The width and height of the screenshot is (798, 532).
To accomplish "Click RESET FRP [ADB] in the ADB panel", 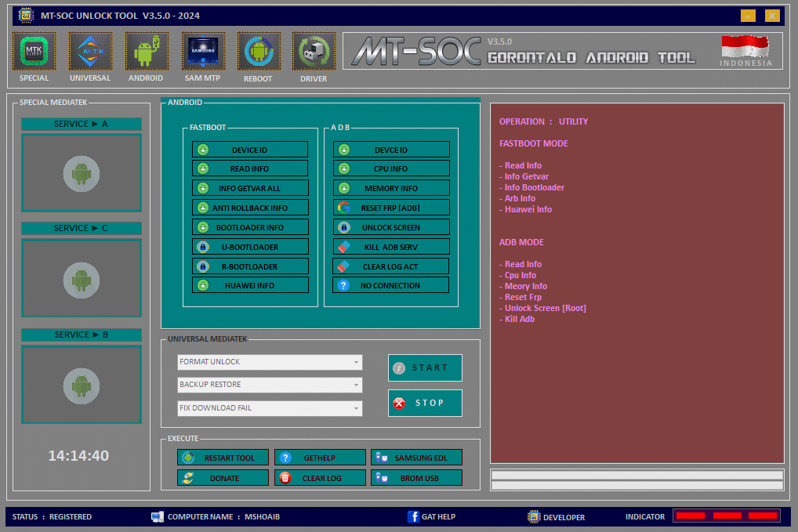I will (390, 207).
